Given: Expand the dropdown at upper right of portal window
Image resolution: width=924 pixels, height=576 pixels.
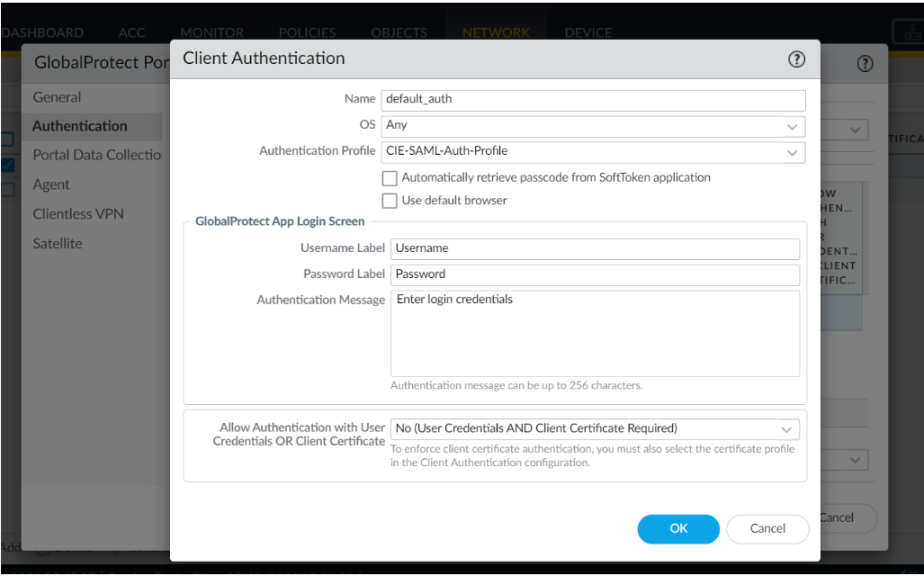Looking at the screenshot, I should 855,130.
